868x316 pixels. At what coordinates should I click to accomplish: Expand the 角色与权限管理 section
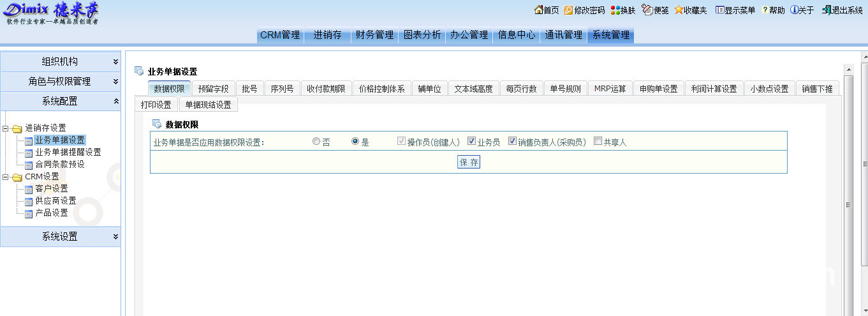coord(61,82)
